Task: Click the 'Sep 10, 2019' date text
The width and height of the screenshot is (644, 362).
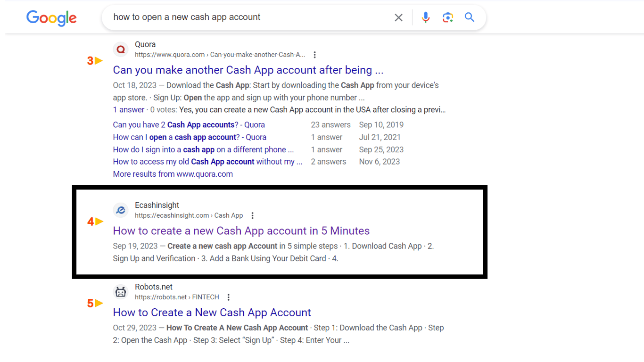Action: [x=381, y=125]
